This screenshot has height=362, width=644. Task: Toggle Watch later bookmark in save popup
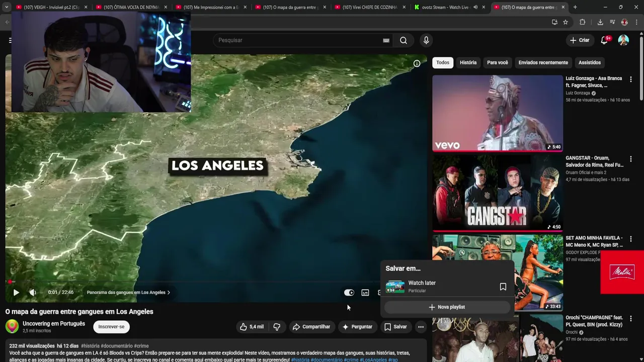[503, 287]
